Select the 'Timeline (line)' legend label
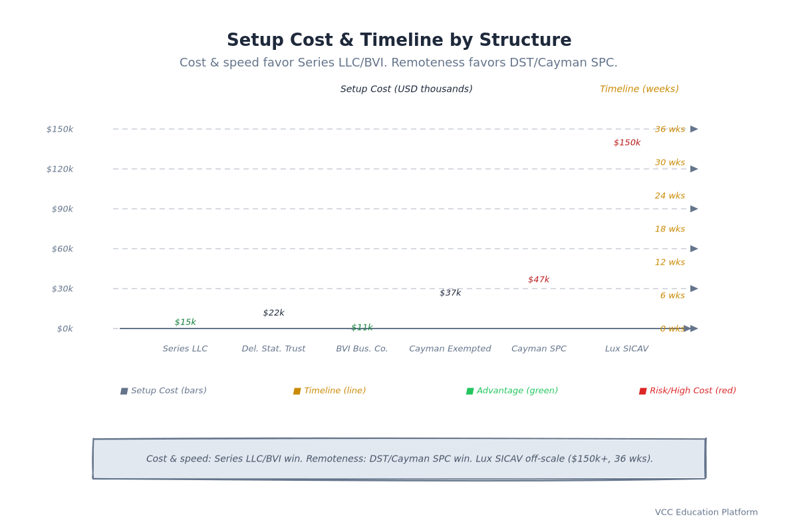 click(335, 391)
